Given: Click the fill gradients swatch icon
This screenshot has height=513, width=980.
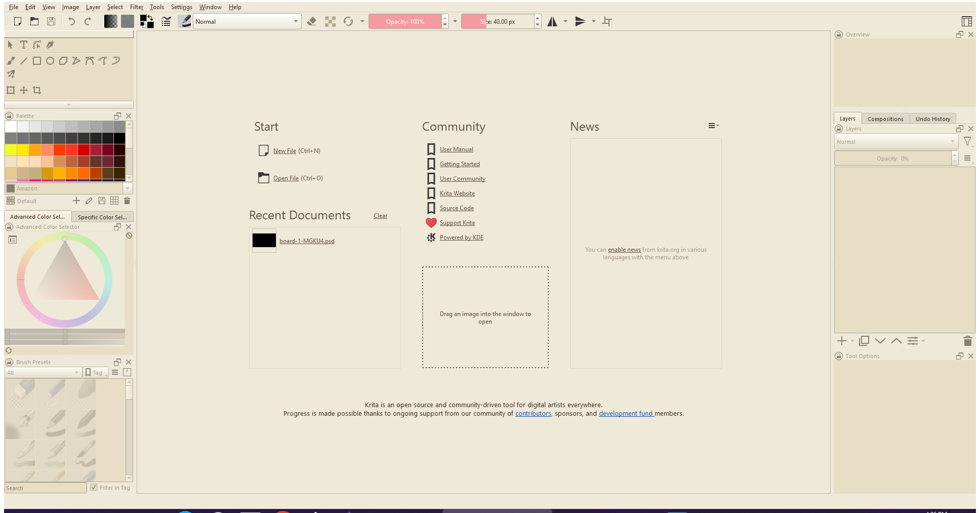Looking at the screenshot, I should (x=111, y=21).
